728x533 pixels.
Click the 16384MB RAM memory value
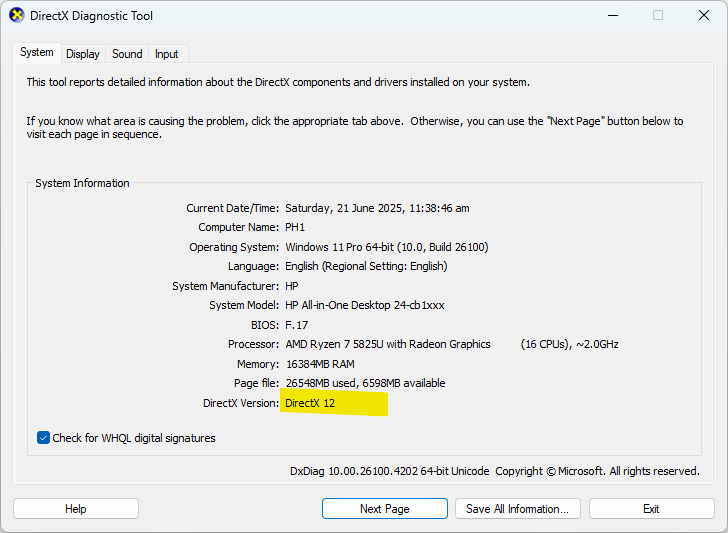320,364
